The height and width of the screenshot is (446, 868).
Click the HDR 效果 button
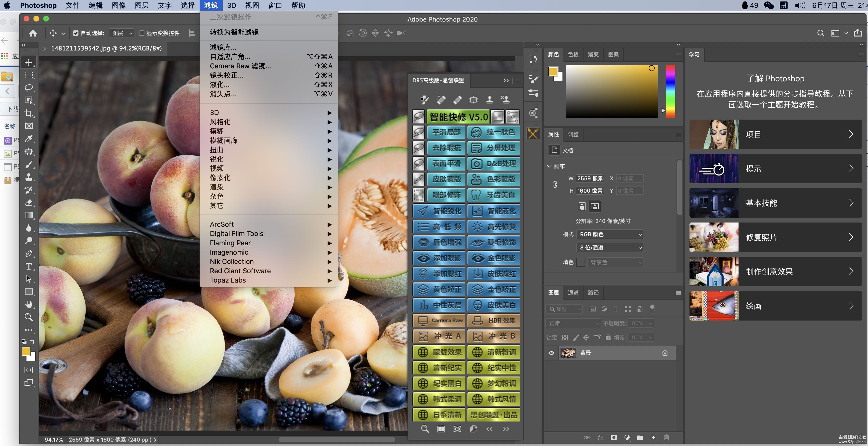(494, 321)
